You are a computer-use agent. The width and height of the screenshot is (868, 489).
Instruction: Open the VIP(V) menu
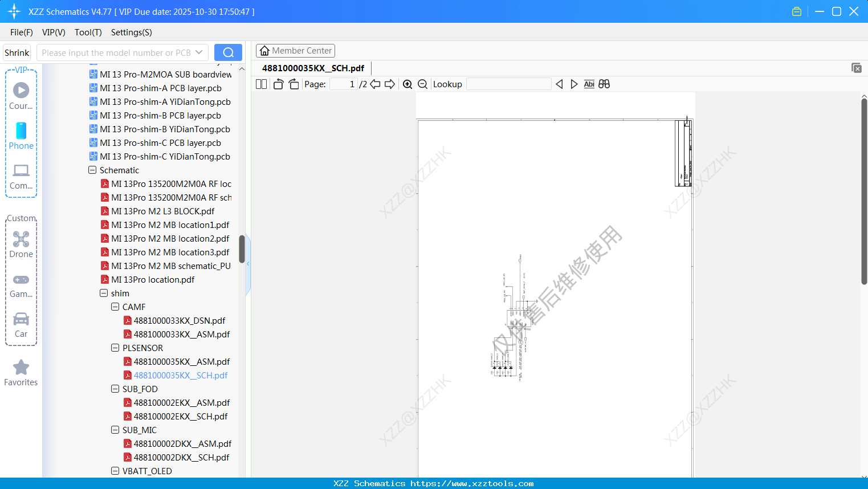53,32
